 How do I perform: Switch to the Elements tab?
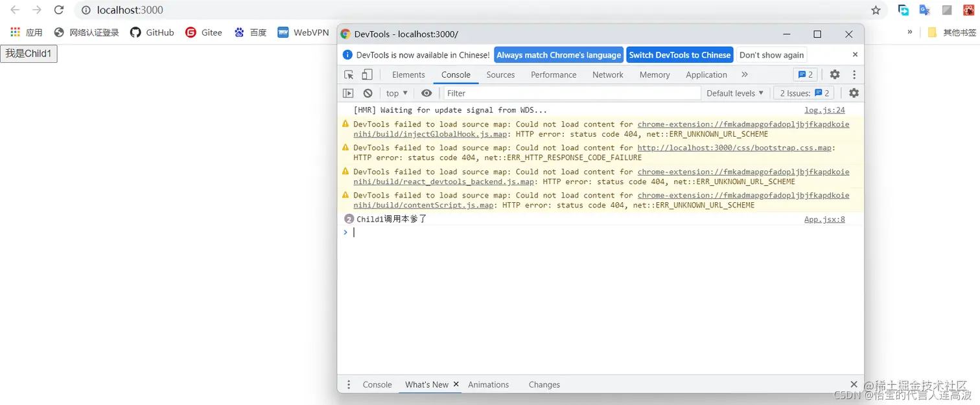tap(408, 75)
